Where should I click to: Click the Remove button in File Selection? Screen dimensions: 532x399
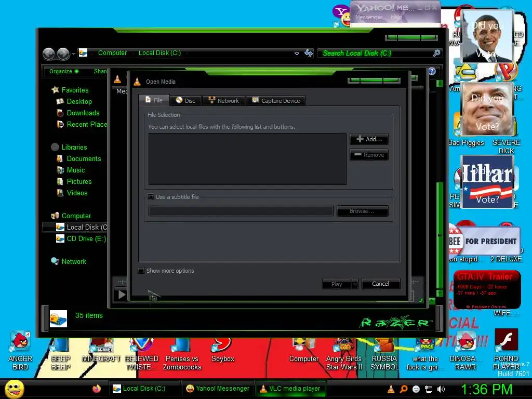(x=369, y=155)
